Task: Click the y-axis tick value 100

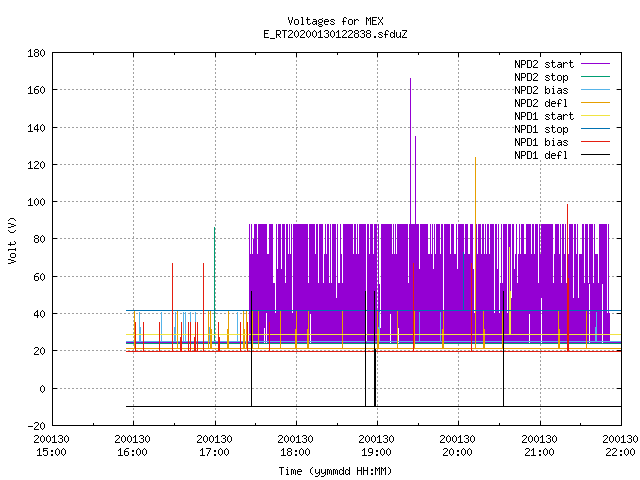Action: click(x=36, y=202)
